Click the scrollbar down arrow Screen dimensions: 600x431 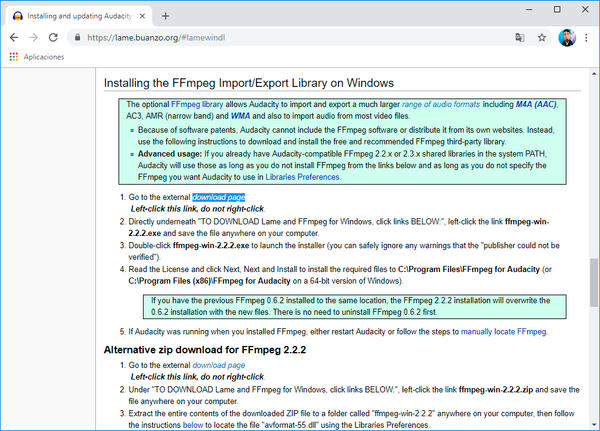(593, 424)
